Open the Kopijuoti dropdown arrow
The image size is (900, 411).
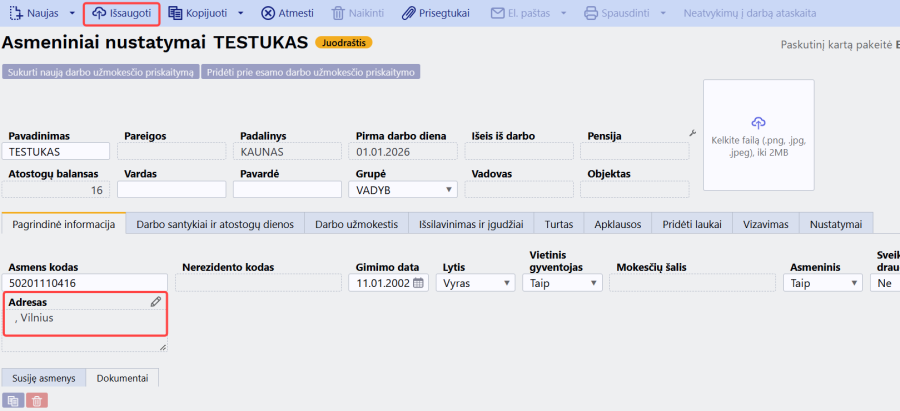240,13
